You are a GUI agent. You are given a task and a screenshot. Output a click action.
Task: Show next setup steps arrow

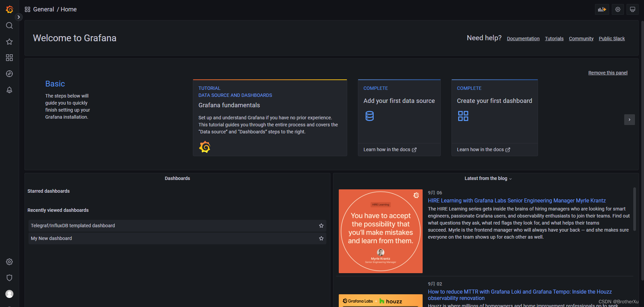pyautogui.click(x=629, y=120)
